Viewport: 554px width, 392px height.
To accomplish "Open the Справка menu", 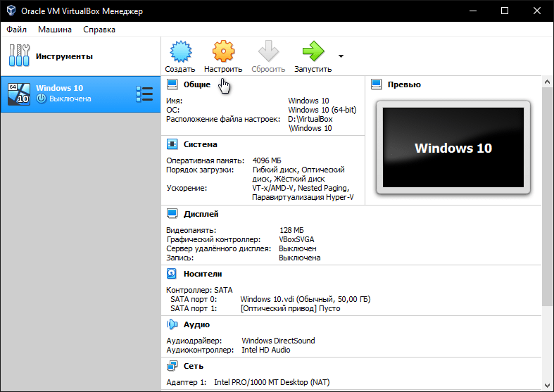I will coord(99,30).
